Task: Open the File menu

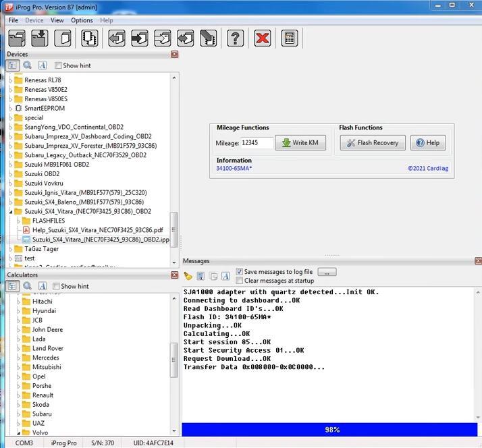Action: [13, 20]
